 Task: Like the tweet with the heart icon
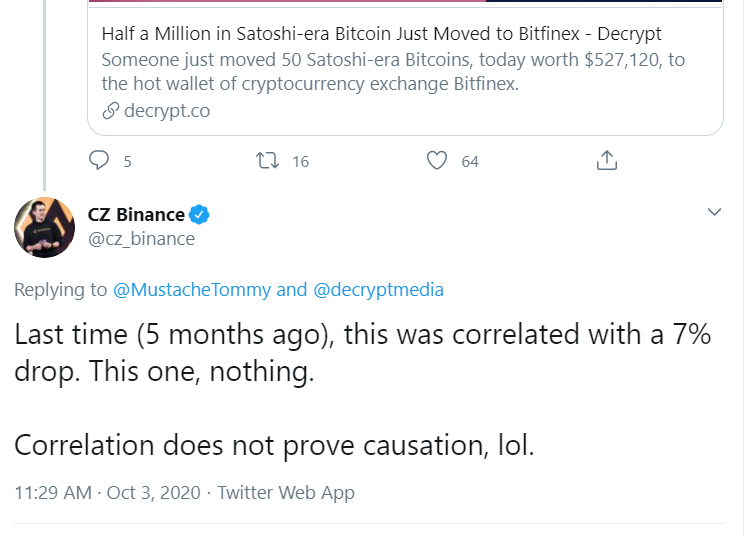pyautogui.click(x=436, y=160)
